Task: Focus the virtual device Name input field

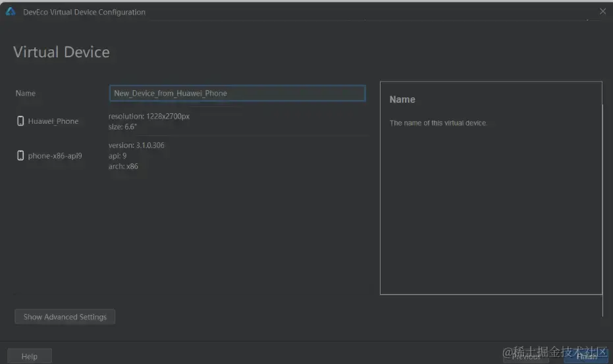Action: point(237,93)
